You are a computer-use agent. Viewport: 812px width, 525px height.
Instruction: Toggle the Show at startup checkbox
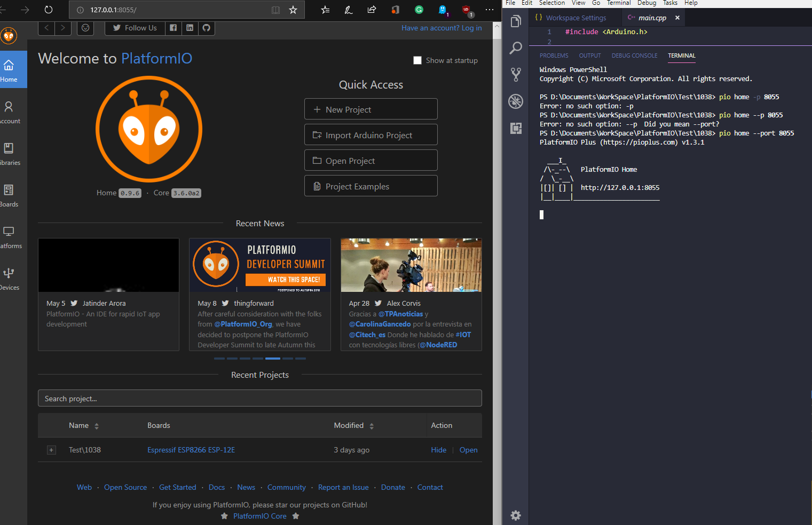pos(417,60)
